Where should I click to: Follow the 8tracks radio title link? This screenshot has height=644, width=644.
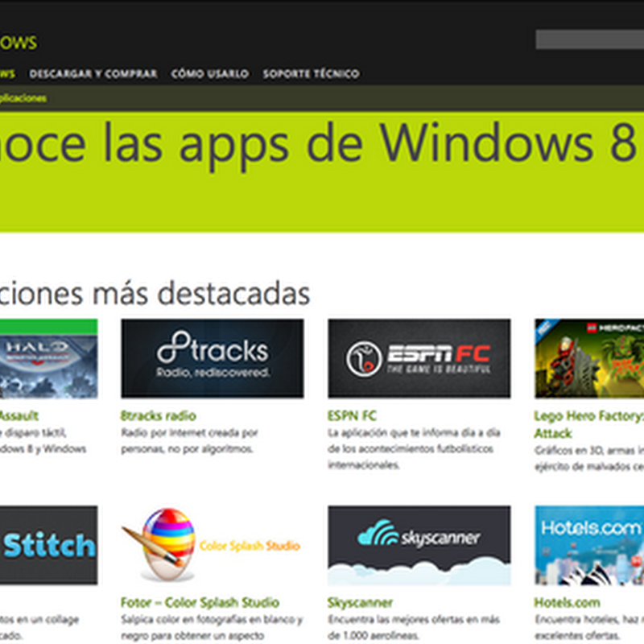point(158,415)
